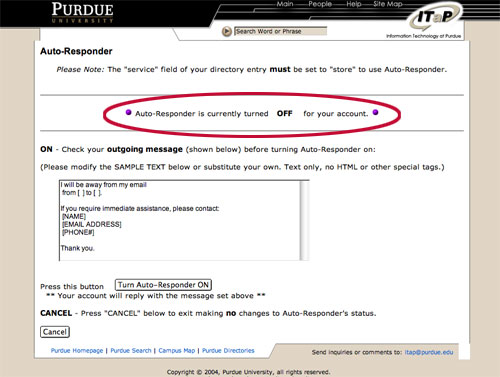The image size is (500, 377).
Task: Click the [NAME] placeholder line
Action: (x=74, y=216)
